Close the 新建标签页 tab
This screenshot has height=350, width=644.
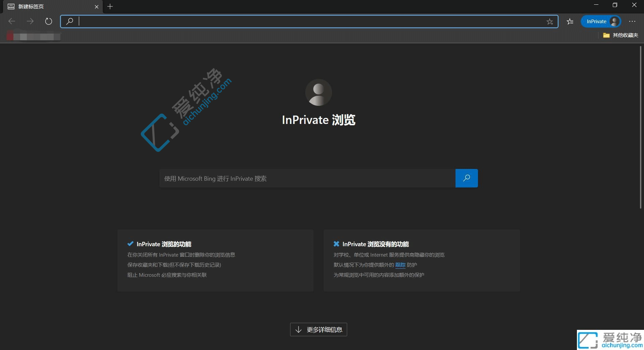pos(97,6)
